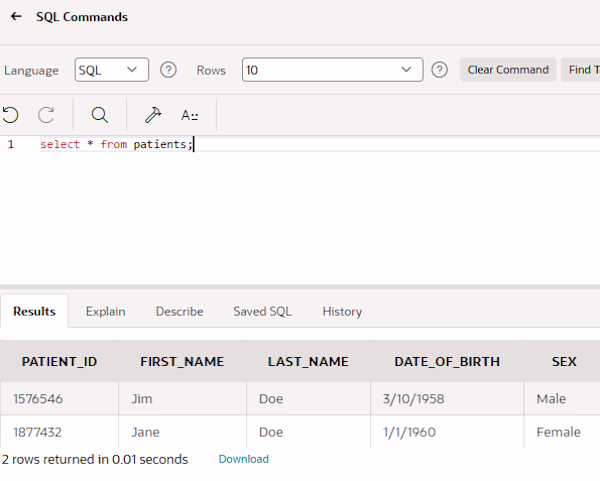Click the LAST_NAME column header
600x481 pixels.
(308, 361)
